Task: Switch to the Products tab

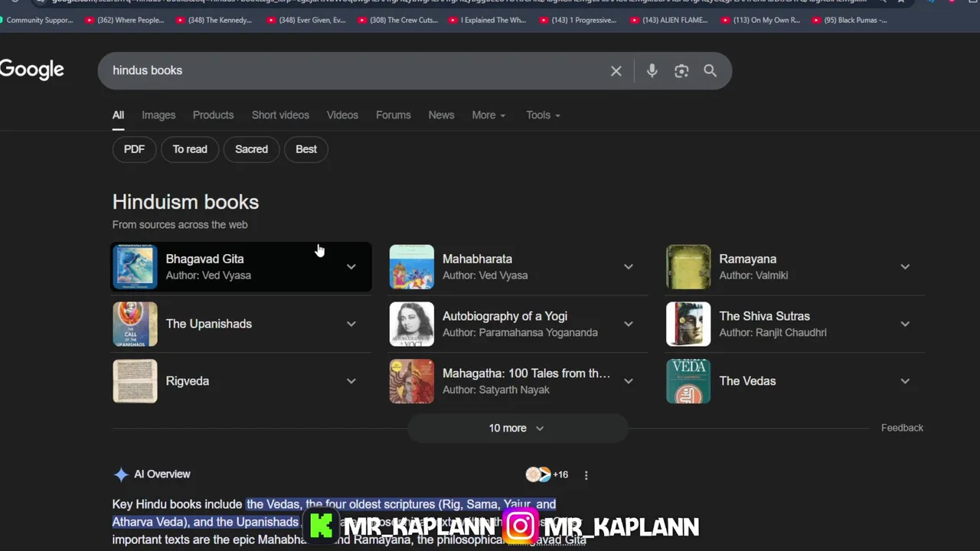Action: (x=213, y=115)
